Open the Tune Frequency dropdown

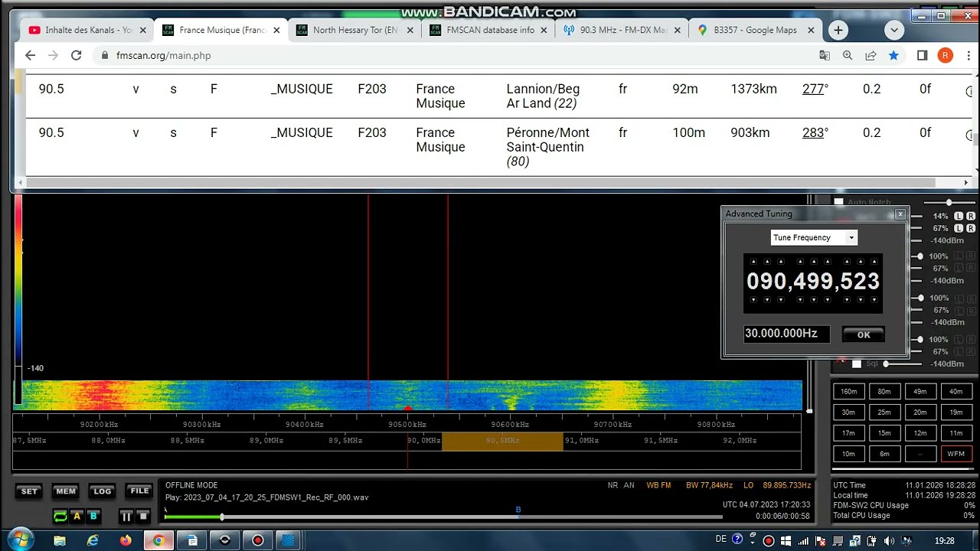(x=851, y=237)
